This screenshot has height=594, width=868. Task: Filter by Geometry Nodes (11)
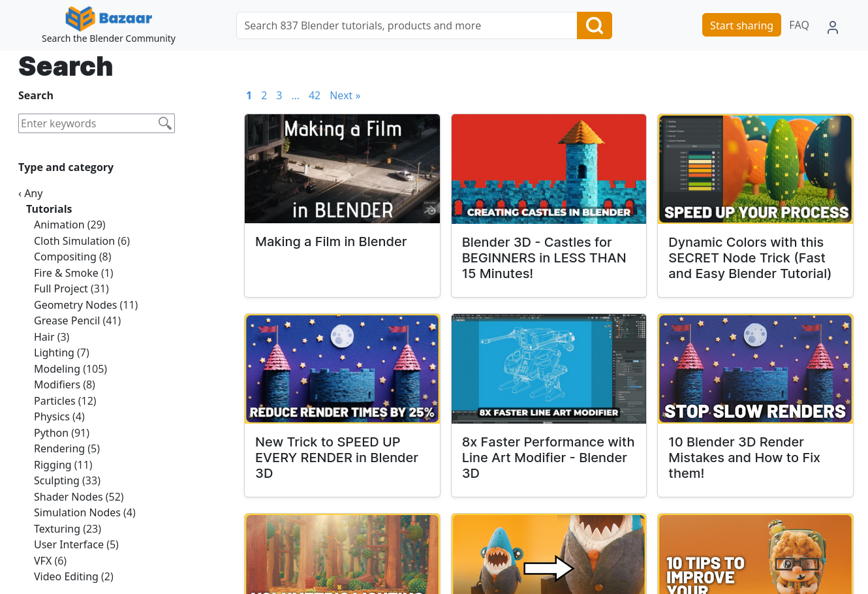(86, 305)
